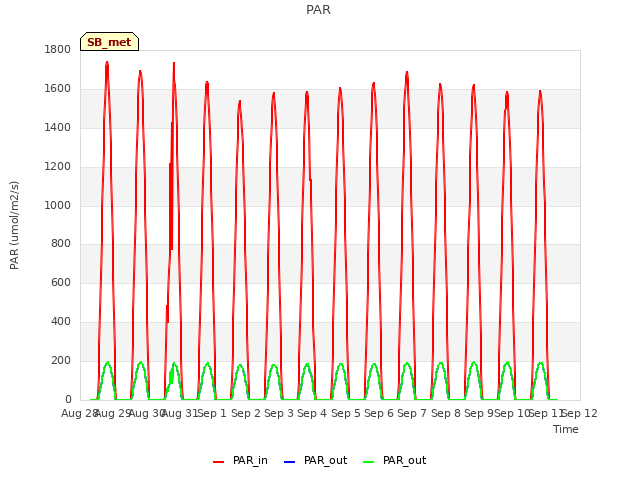This screenshot has width=640, height=480.
Task: Click the green PAR_out legend line swatch
Action: point(369,462)
